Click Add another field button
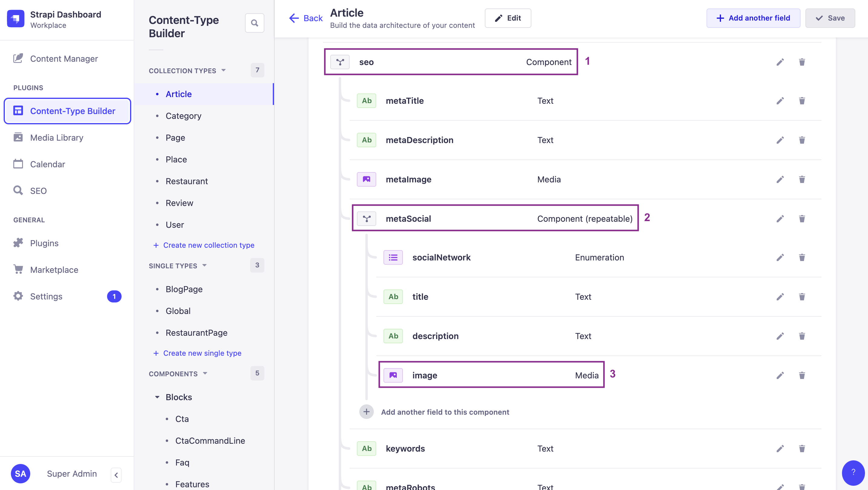Viewport: 868px width, 490px height. 753,18
